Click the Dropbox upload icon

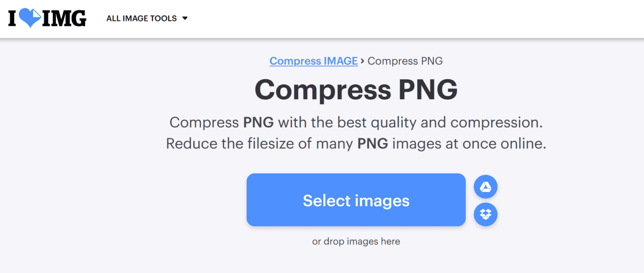(485, 214)
